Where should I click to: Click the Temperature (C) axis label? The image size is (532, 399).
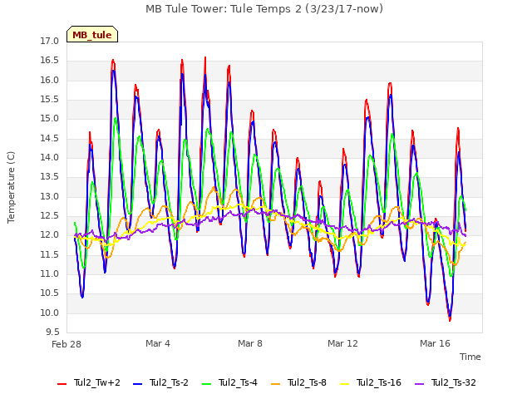[11, 187]
